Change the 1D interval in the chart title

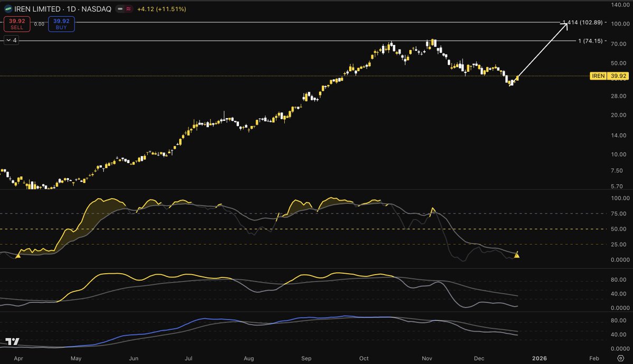72,9
